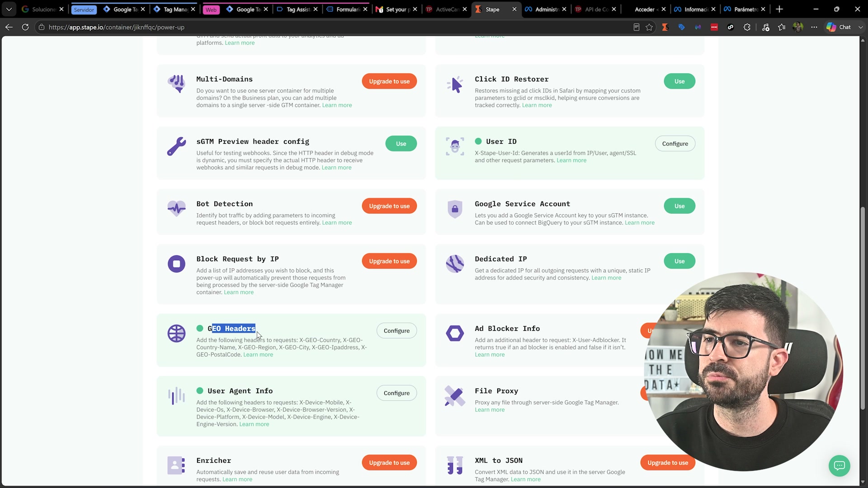
Task: Click Use for sGTM Preview header config
Action: [401, 144]
